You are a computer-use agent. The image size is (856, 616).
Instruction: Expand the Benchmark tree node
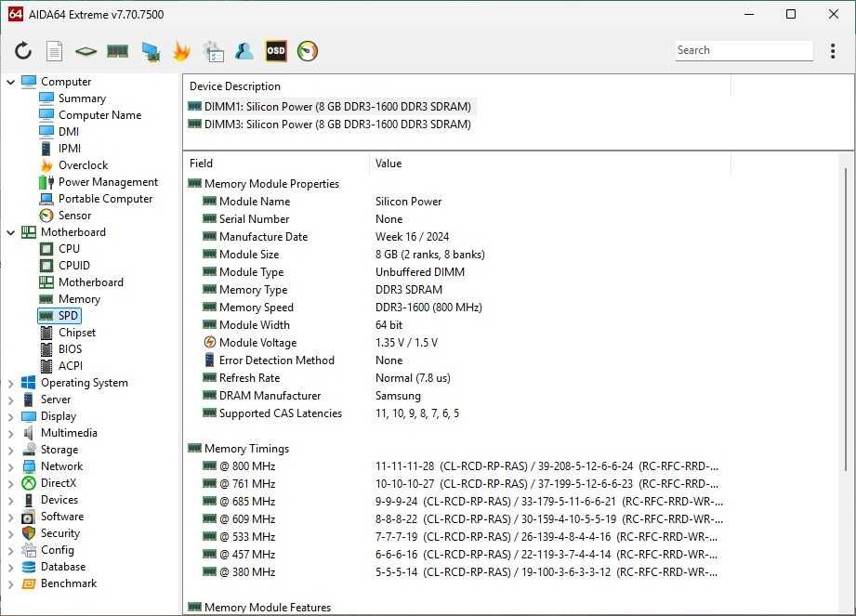click(x=10, y=584)
